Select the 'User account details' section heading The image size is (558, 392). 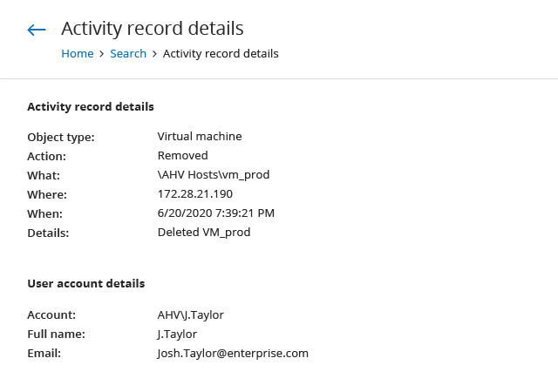click(x=85, y=284)
